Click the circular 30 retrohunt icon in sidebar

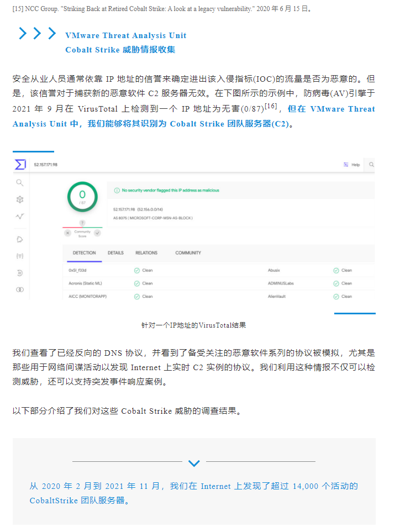click(x=20, y=273)
